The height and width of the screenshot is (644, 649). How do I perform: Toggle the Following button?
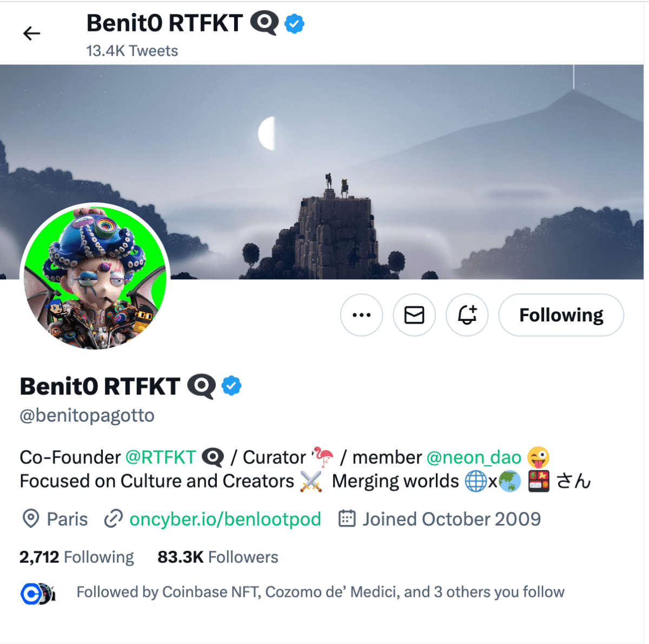point(561,315)
